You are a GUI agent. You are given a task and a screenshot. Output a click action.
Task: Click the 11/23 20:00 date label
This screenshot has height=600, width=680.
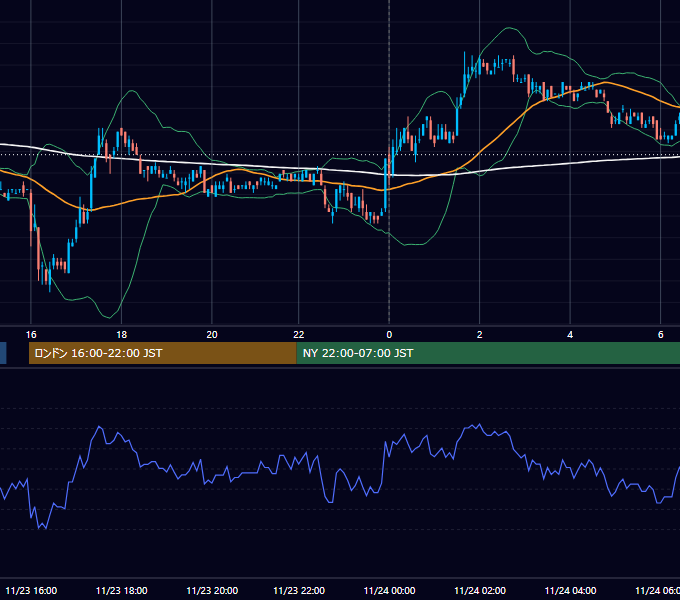pos(212,590)
